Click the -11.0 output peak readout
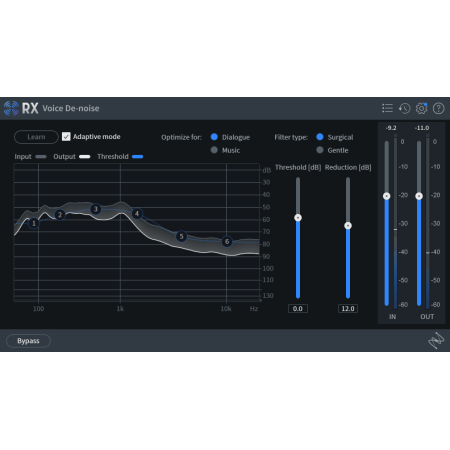The width and height of the screenshot is (450, 450). [x=422, y=128]
